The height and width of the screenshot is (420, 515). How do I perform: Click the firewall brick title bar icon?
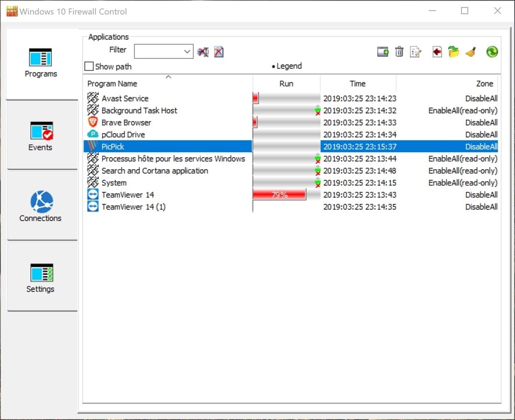pyautogui.click(x=12, y=12)
